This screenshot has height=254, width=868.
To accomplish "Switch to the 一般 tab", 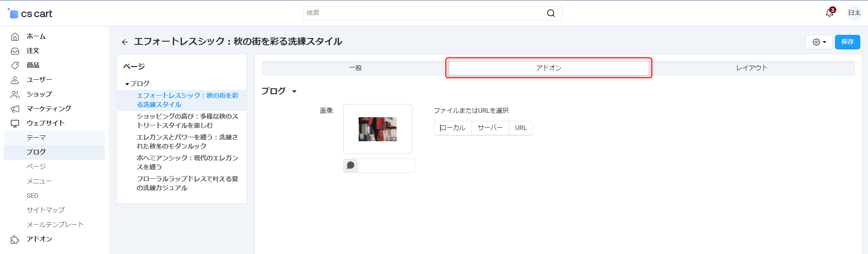I will click(355, 68).
